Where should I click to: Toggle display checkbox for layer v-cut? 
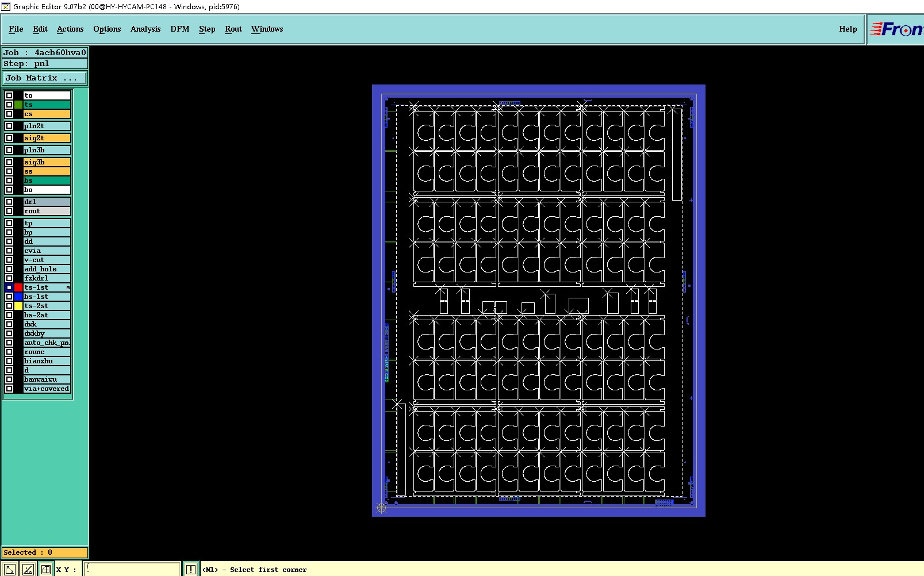[x=9, y=260]
